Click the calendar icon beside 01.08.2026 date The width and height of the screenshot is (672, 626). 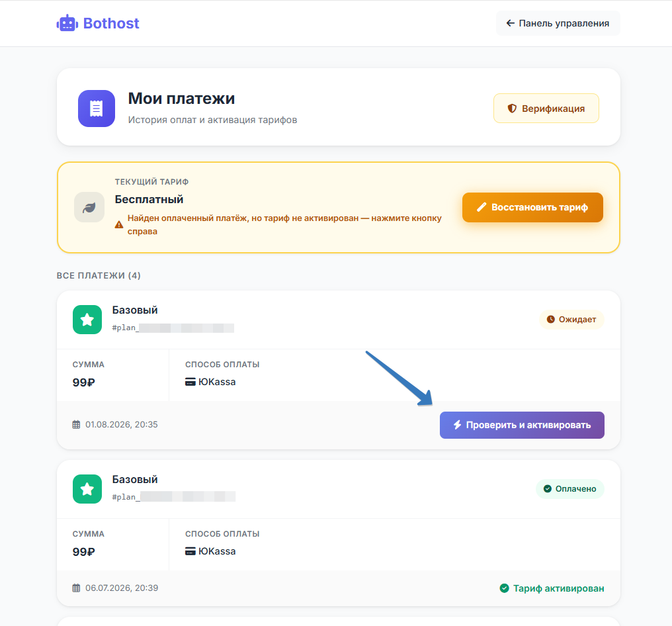pos(76,424)
